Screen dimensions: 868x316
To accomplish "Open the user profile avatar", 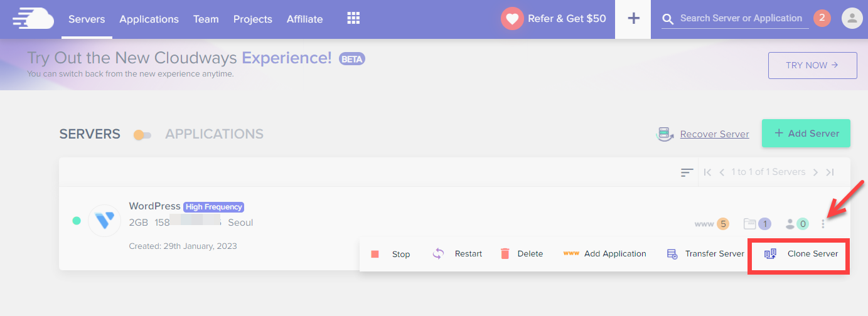I will pyautogui.click(x=852, y=19).
